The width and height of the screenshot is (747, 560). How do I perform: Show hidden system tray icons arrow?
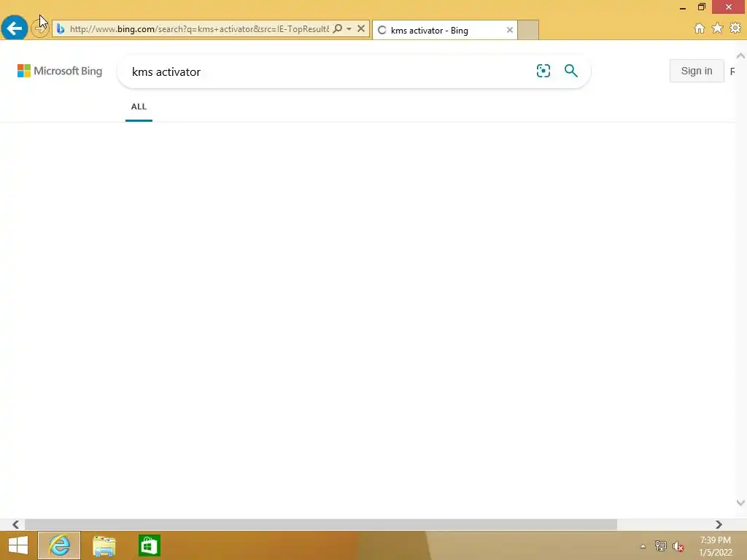643,546
